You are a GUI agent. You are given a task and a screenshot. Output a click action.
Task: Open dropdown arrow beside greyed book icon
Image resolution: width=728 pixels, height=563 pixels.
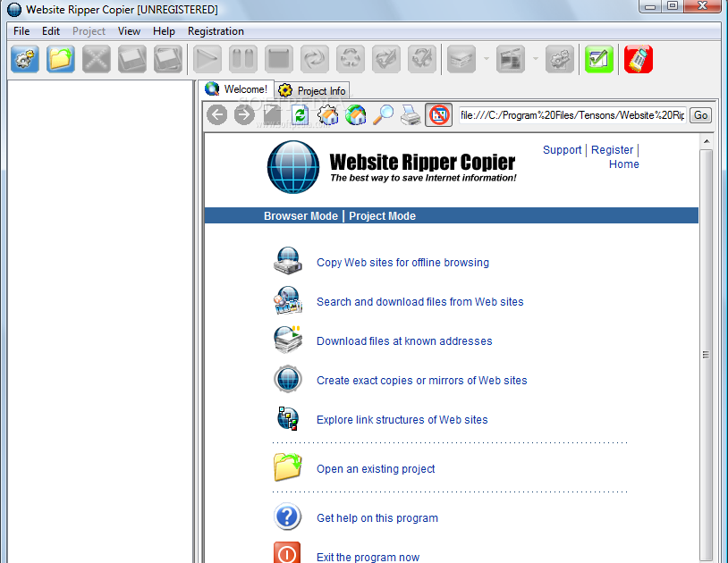click(x=487, y=59)
